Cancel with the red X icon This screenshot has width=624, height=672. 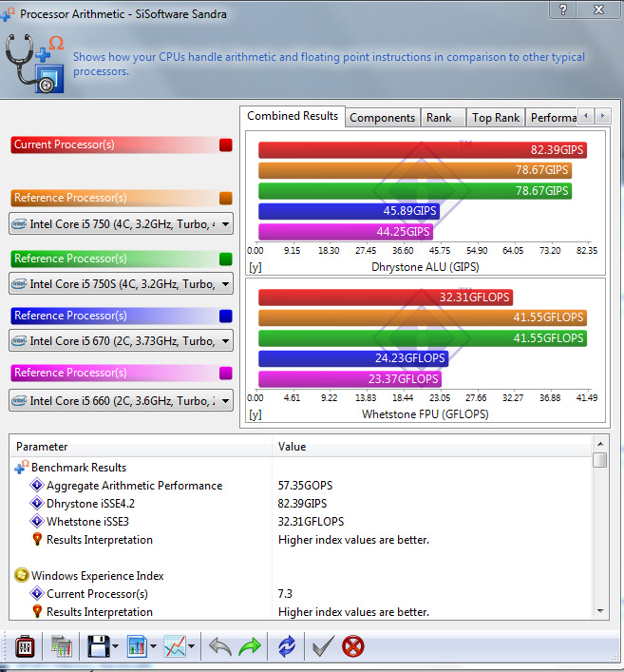353,646
